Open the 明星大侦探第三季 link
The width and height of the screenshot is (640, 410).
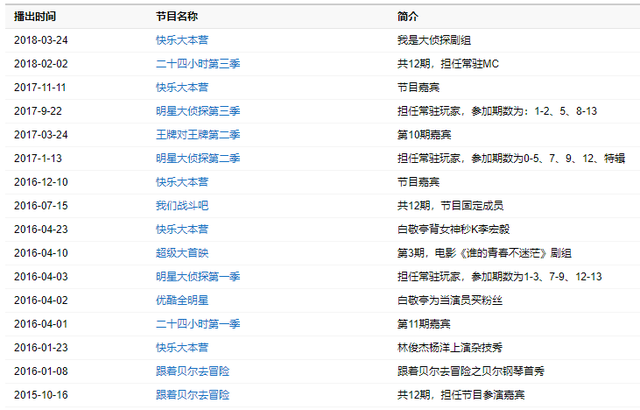[198, 111]
